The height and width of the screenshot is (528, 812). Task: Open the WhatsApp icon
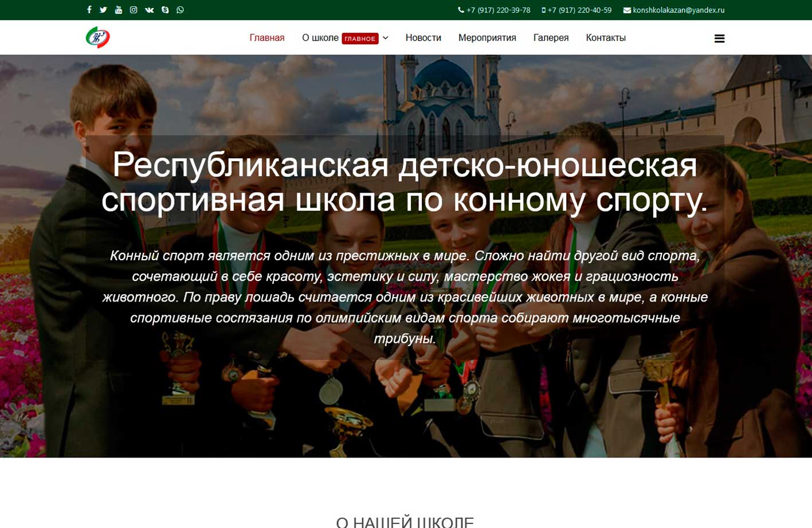click(x=181, y=10)
